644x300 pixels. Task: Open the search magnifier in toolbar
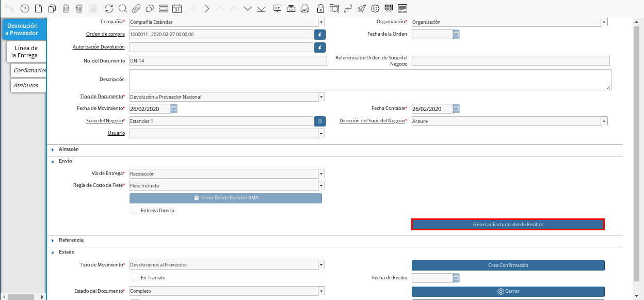click(122, 8)
